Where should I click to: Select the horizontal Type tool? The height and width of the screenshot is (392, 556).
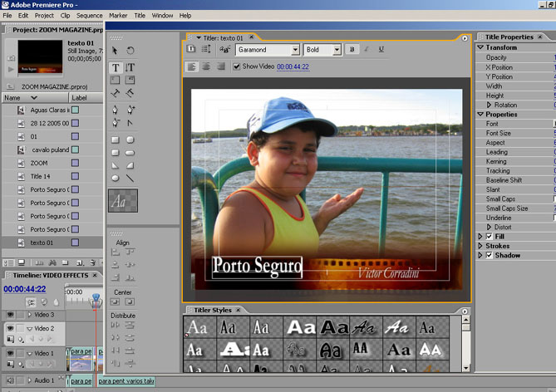point(116,67)
